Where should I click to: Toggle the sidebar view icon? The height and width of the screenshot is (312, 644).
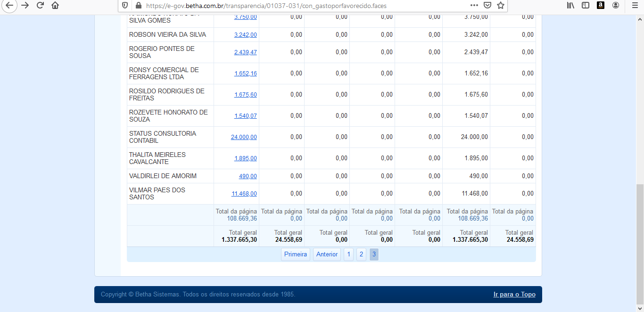pyautogui.click(x=586, y=5)
